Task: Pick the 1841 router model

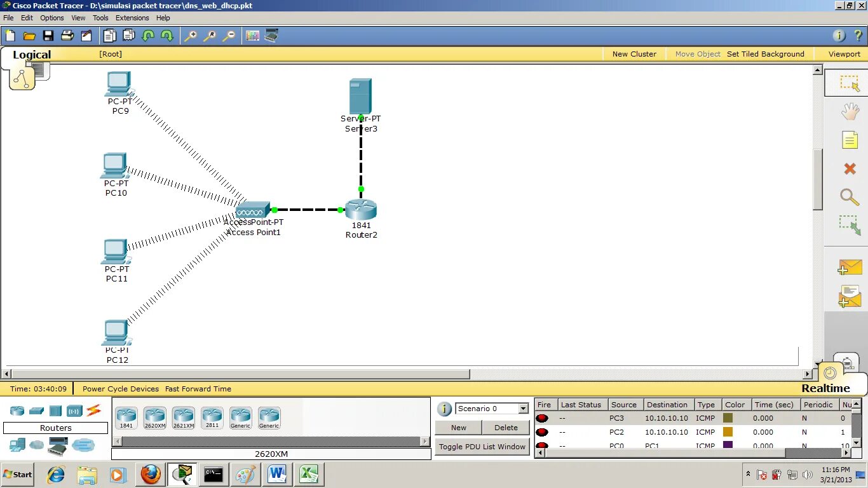Action: 126,418
